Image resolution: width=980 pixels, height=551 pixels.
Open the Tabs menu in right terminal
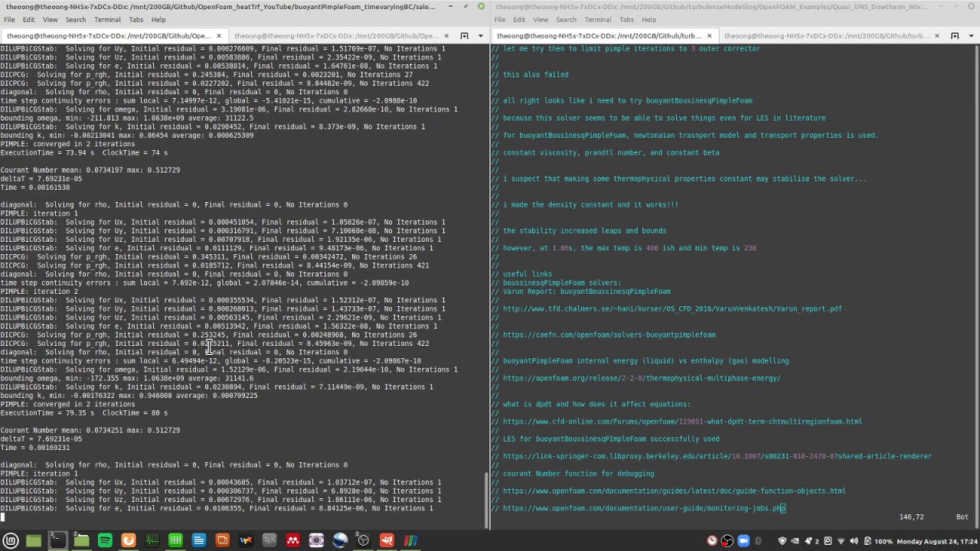coord(626,19)
